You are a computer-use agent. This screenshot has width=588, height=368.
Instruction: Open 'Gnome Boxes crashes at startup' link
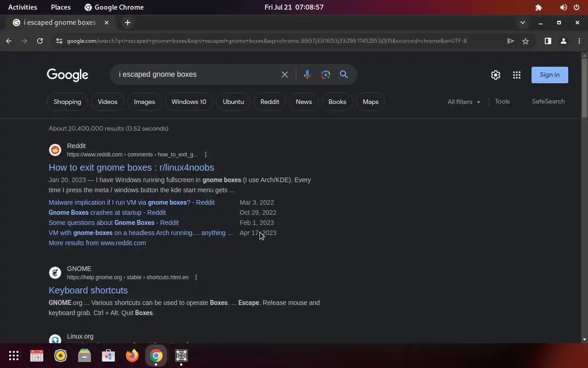[x=107, y=213]
